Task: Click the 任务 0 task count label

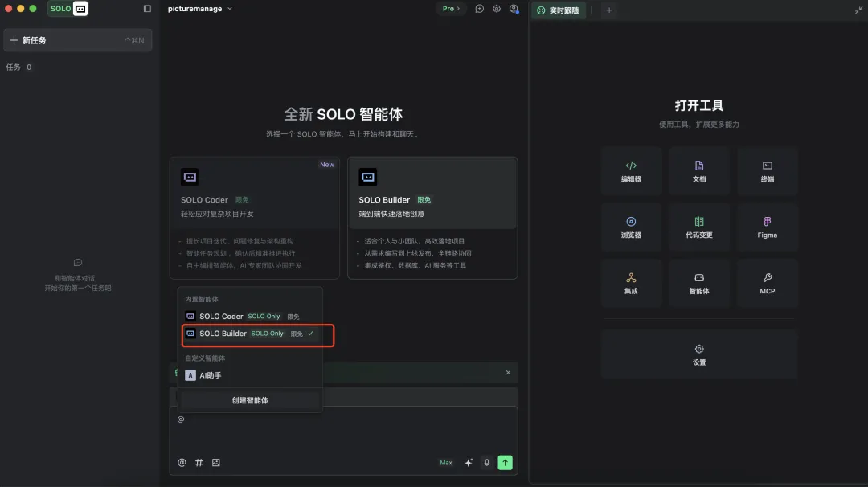Action: pyautogui.click(x=18, y=67)
